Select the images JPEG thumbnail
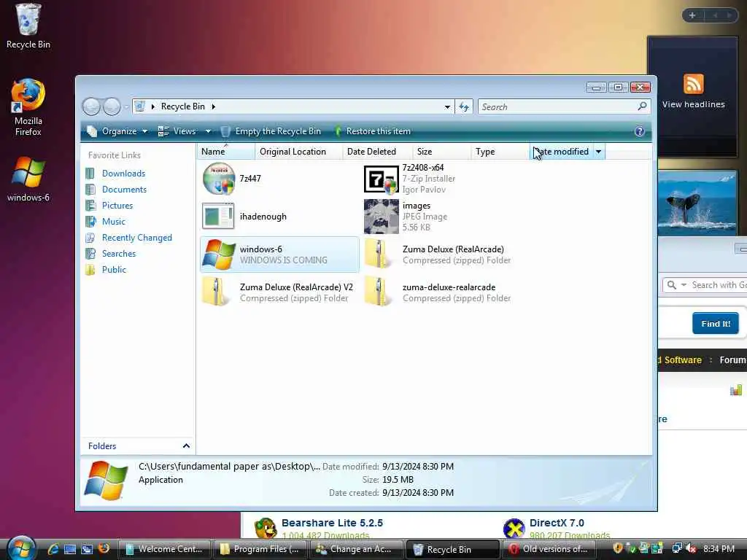 click(x=381, y=216)
